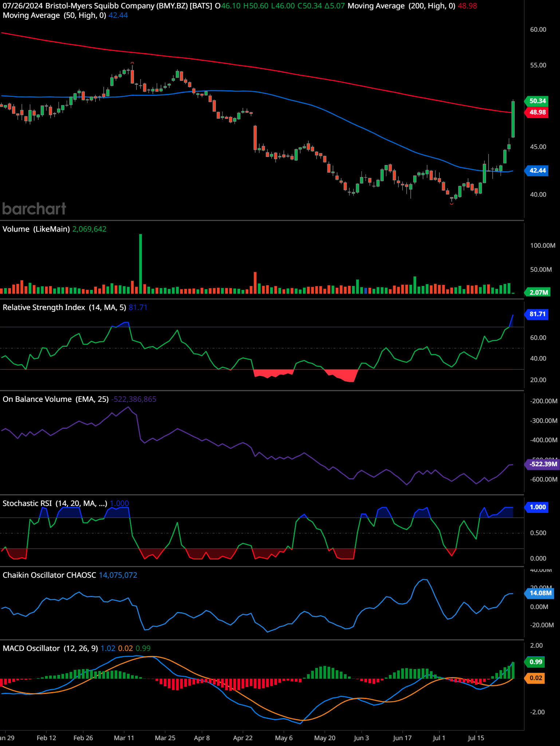Image resolution: width=560 pixels, height=746 pixels.
Task: Click the 60.00 price axis label
Action: (538, 30)
